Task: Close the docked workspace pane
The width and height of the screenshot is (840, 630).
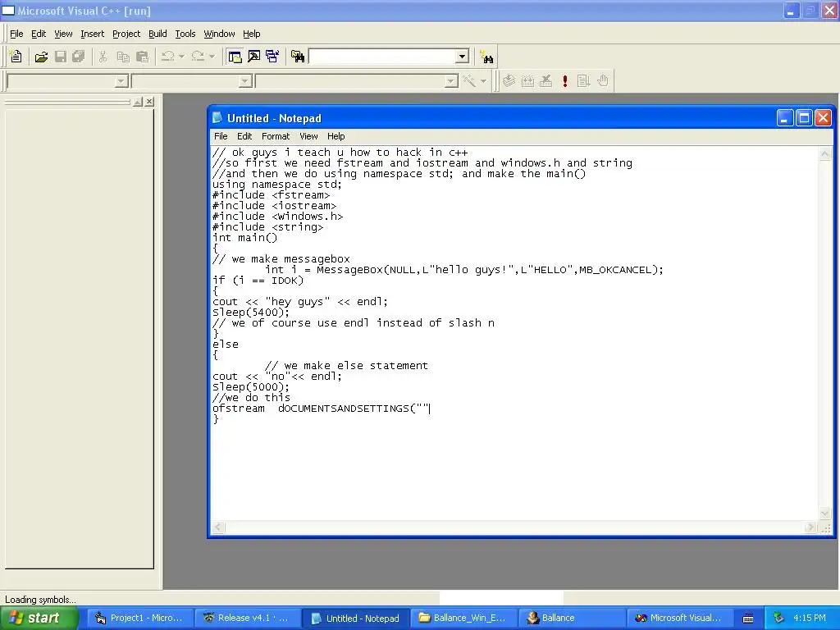Action: [149, 102]
